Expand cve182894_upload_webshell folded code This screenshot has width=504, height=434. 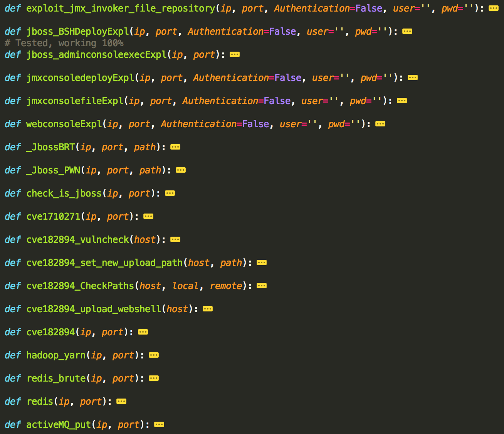[x=207, y=309]
